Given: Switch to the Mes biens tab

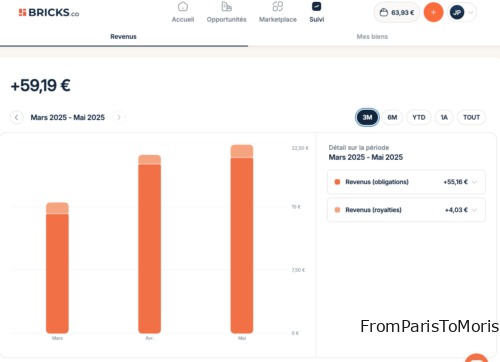Looking at the screenshot, I should 372,37.
